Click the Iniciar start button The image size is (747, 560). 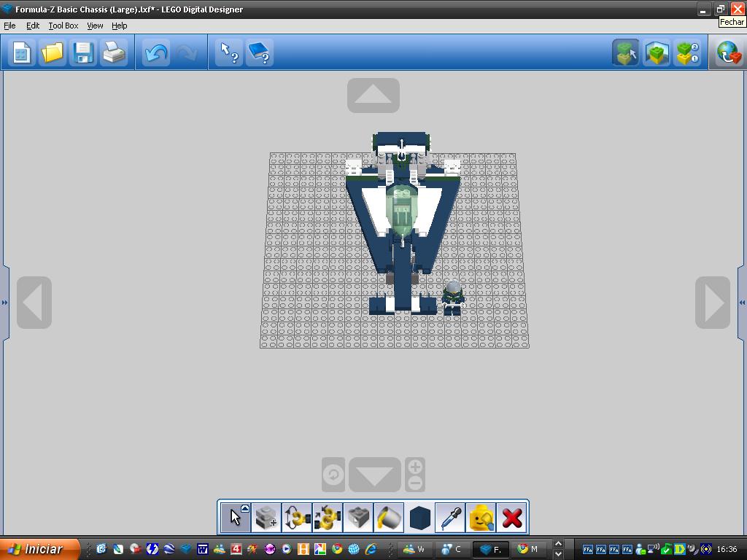[x=39, y=549]
